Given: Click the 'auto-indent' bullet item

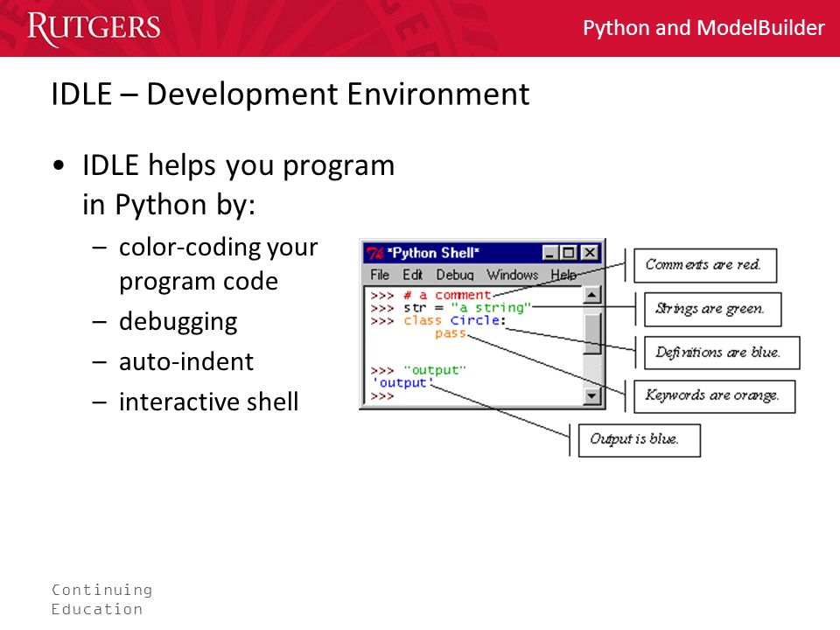Looking at the screenshot, I should click(x=185, y=361).
